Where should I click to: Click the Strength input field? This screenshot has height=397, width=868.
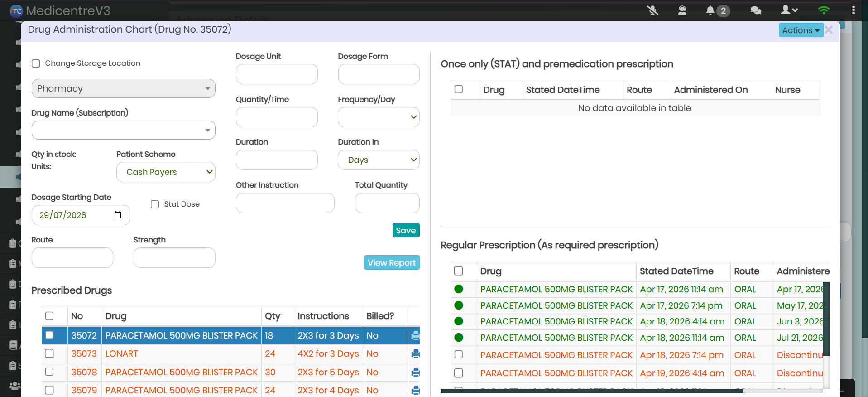(174, 257)
